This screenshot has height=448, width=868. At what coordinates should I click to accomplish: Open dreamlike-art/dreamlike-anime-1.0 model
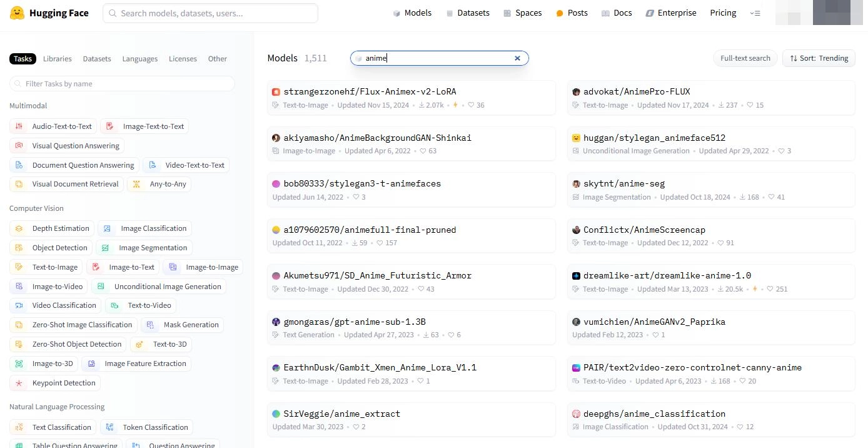[667, 275]
